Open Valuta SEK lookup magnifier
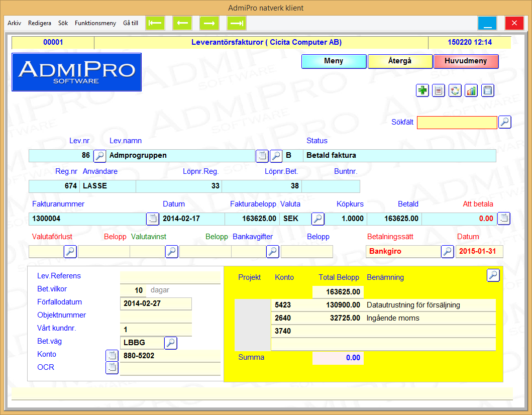 click(x=317, y=219)
